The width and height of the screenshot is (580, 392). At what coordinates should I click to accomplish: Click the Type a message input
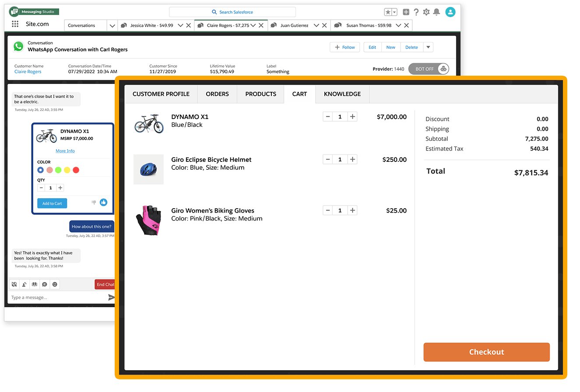click(57, 297)
